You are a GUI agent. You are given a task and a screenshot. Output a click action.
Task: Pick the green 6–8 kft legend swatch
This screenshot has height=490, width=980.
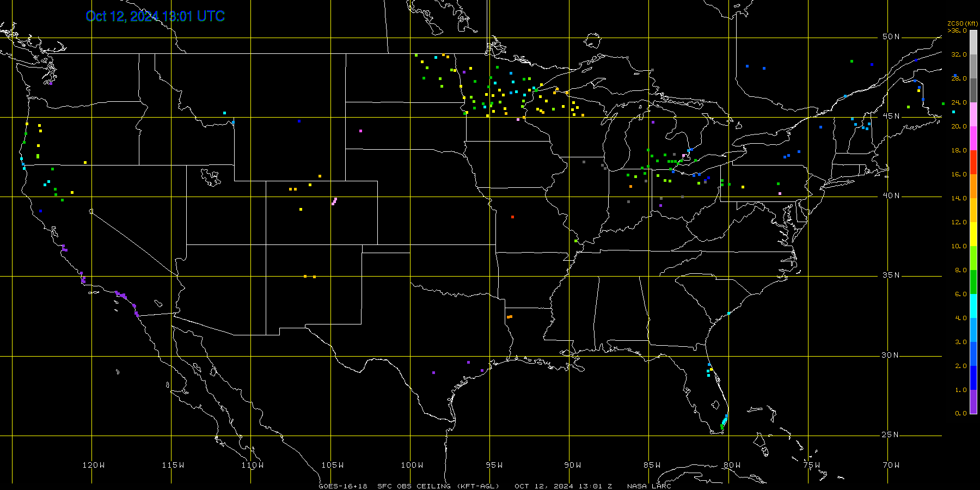click(x=973, y=282)
